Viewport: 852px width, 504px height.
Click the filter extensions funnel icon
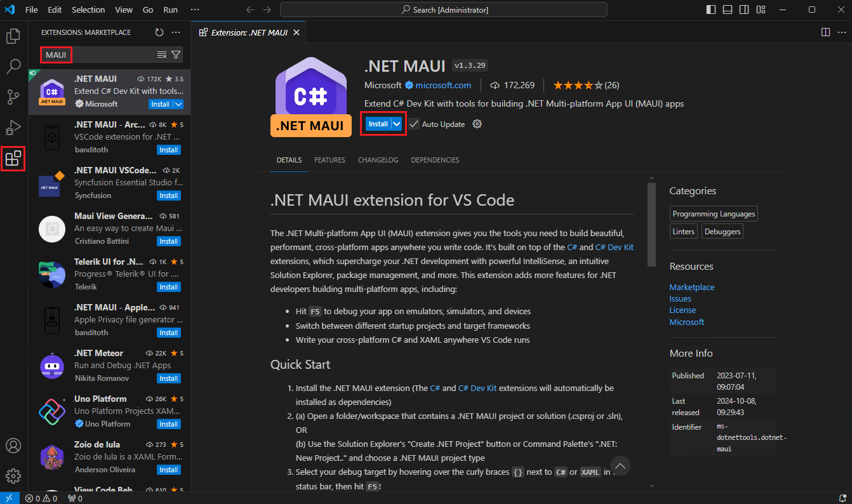tap(176, 55)
